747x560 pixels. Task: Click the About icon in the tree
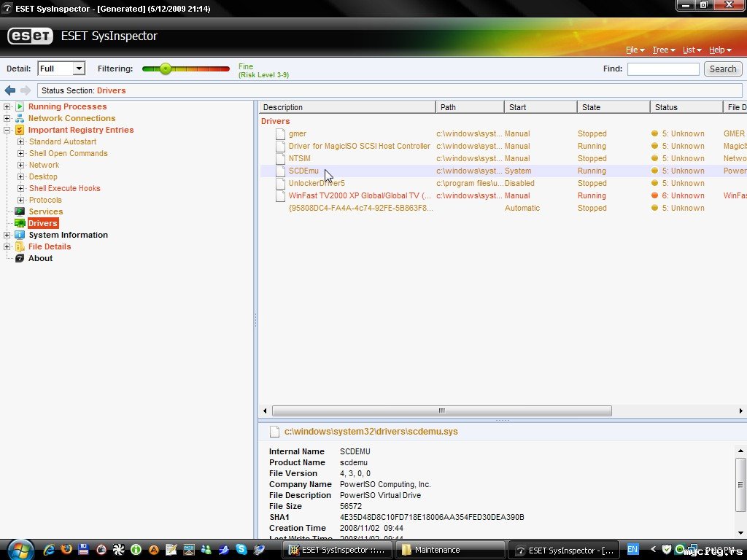pos(20,258)
